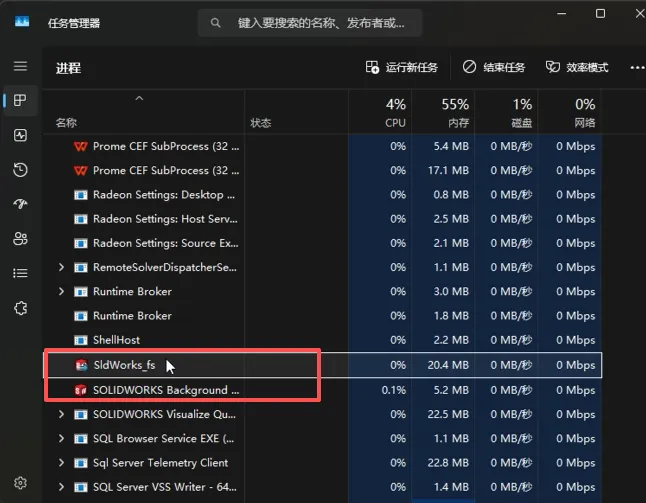
Task: Select the SOLIDWORKS Background process row
Action: tap(323, 390)
